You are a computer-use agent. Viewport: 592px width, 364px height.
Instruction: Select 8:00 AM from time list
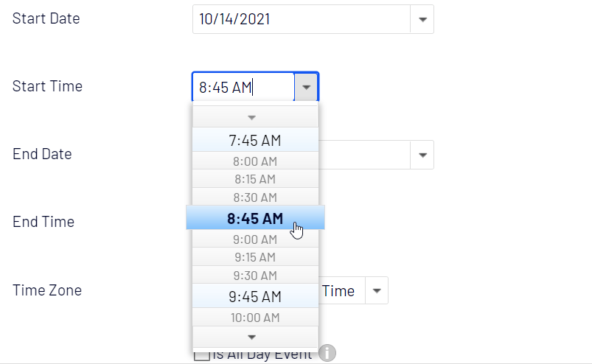[x=255, y=161]
